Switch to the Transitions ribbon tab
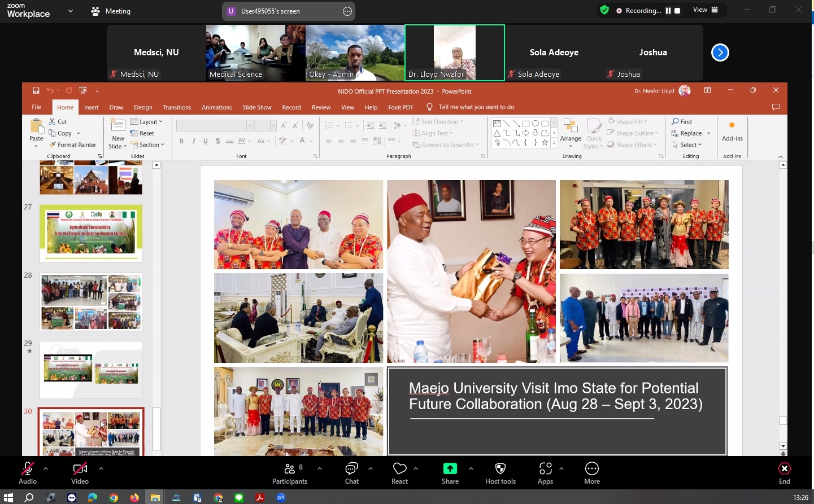 tap(177, 107)
